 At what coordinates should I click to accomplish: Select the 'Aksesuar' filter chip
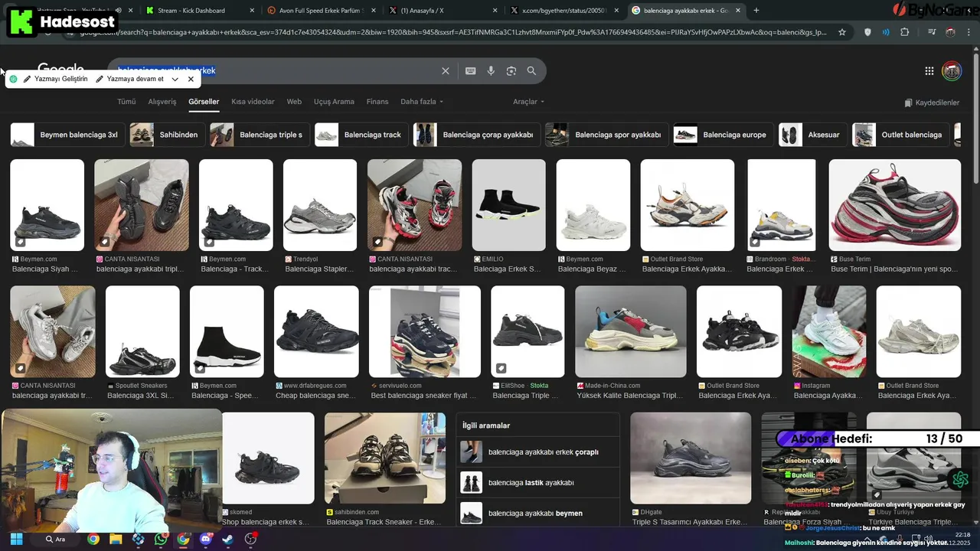[812, 135]
